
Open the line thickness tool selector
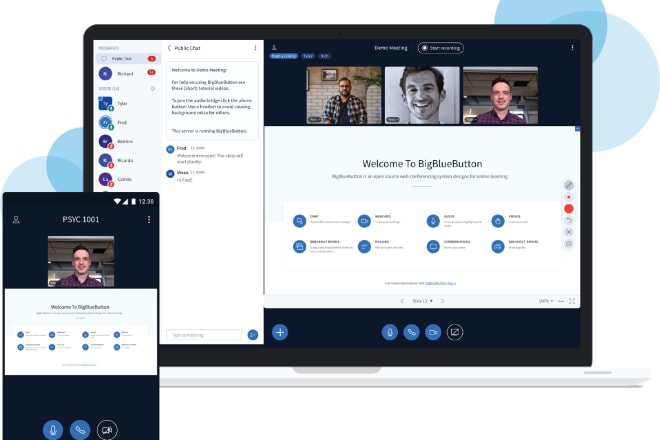point(569,197)
